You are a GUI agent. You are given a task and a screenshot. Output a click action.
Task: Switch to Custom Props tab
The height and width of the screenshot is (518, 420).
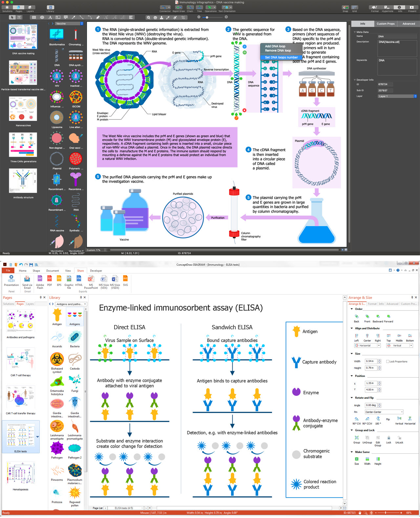[386, 24]
